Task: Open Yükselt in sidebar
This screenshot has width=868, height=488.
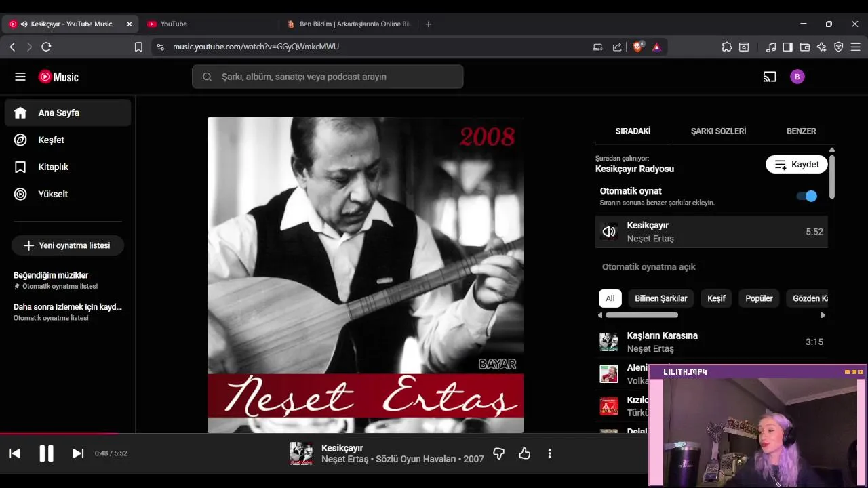Action: [68, 194]
